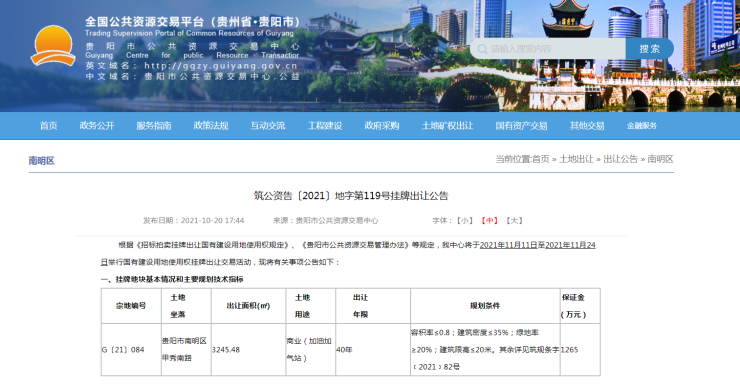Open 金融服务 navigation item

642,126
